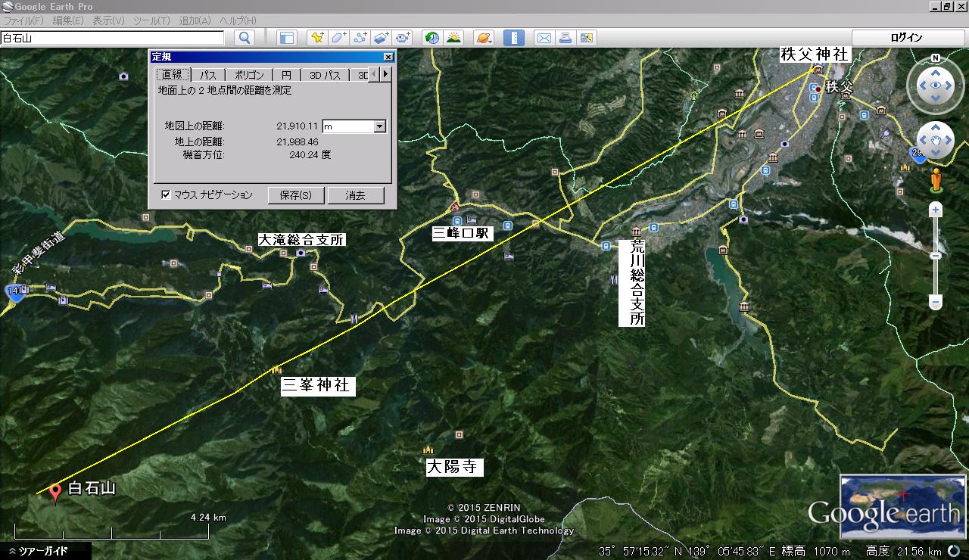Switch to the 3D パス tab
Screen dimensions: 969x560
[x=326, y=75]
